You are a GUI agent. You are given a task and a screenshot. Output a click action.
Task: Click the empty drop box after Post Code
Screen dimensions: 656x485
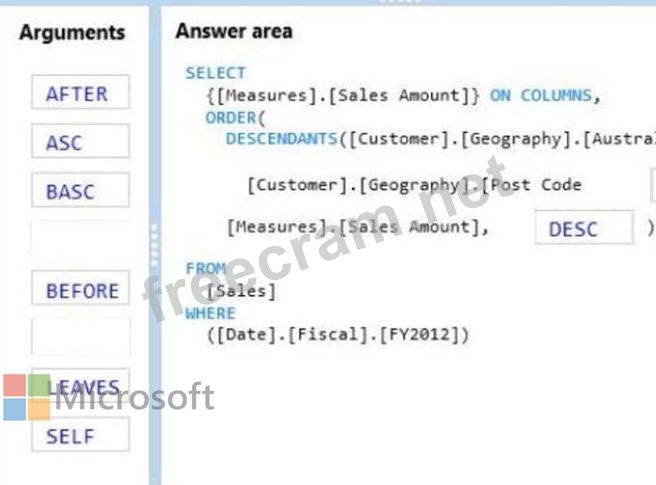click(x=652, y=185)
